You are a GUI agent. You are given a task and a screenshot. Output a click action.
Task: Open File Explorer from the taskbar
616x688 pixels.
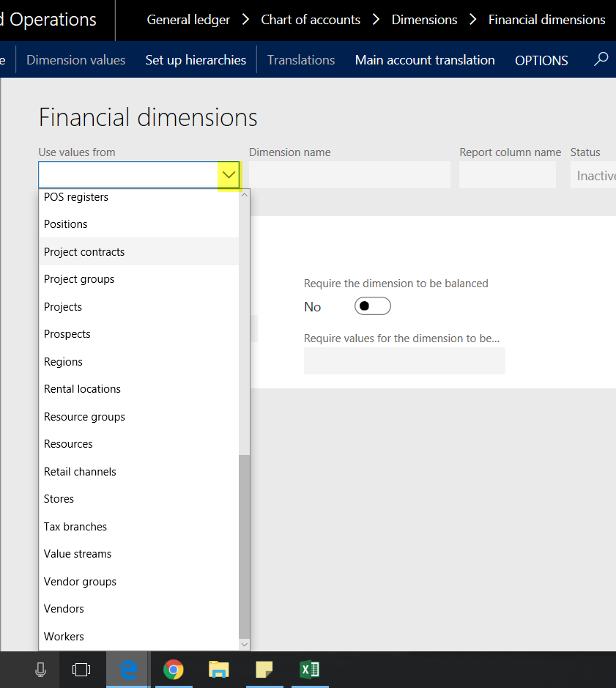click(x=218, y=670)
